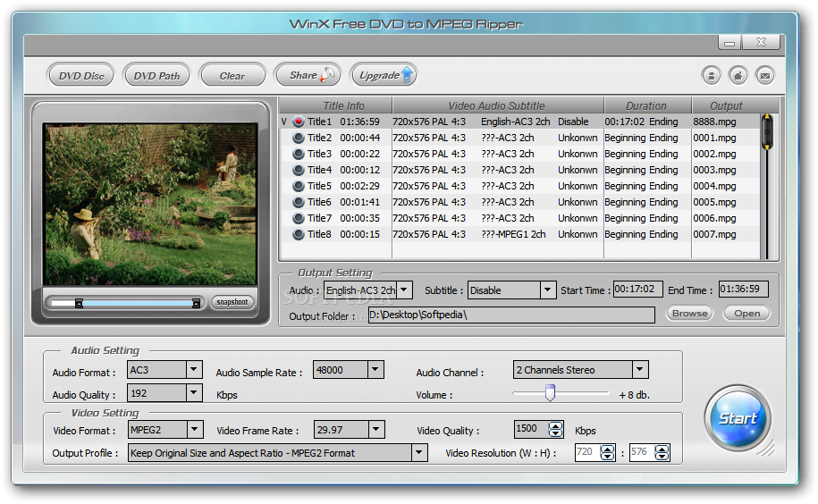
Task: Click the 0001.mpg output name
Action: tap(714, 138)
